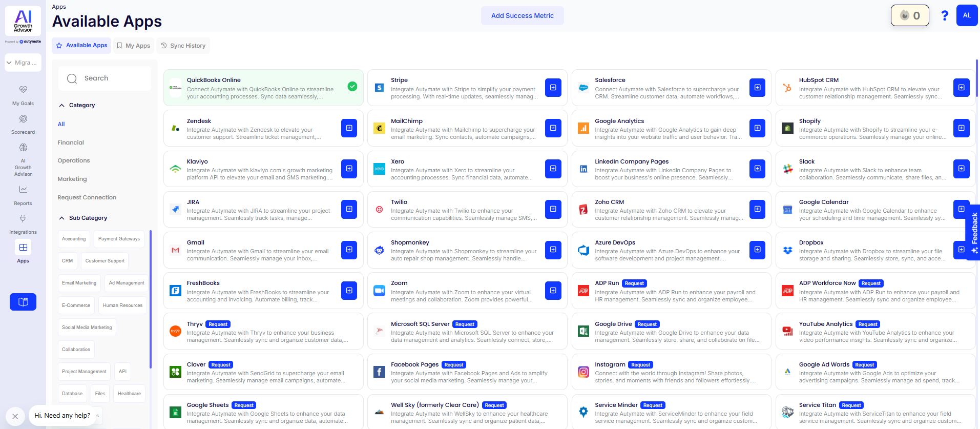Click the Add Success Metric button

coord(522,16)
